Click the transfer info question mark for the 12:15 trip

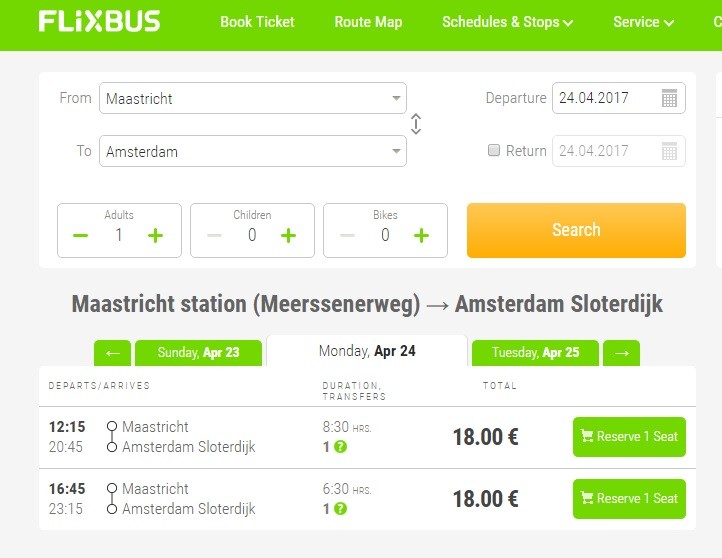(x=340, y=447)
